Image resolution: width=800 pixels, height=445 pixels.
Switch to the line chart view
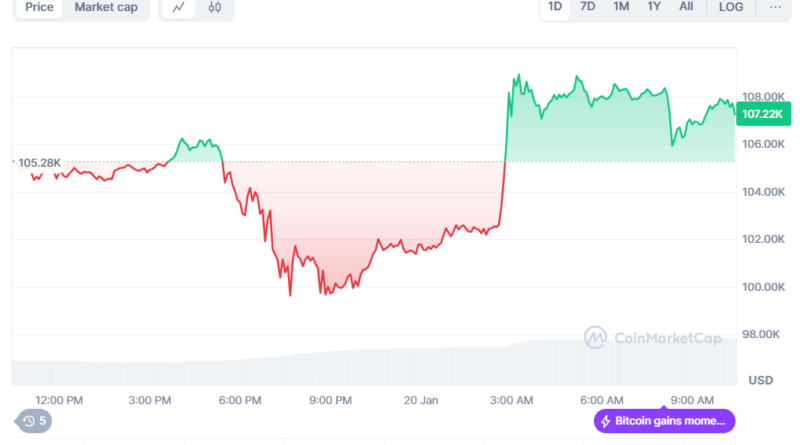point(179,8)
